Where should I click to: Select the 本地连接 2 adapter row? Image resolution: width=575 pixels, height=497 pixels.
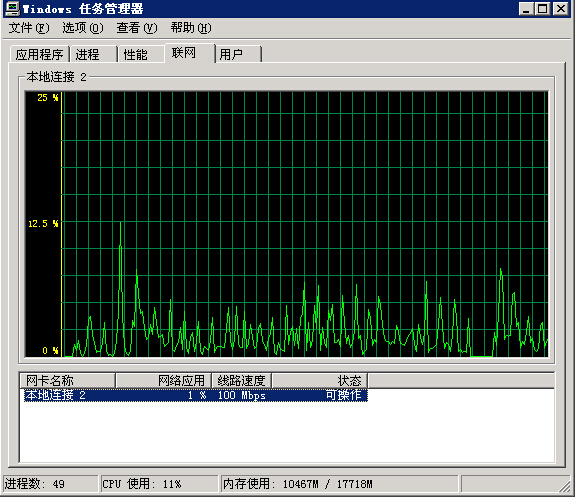coord(195,395)
